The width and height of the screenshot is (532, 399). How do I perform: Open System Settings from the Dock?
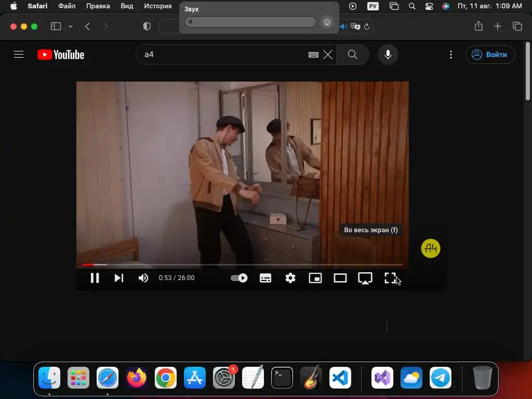click(224, 378)
